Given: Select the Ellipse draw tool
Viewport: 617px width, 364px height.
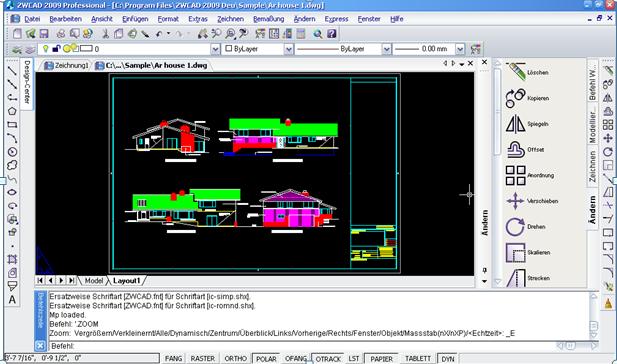Looking at the screenshot, I should (12, 192).
